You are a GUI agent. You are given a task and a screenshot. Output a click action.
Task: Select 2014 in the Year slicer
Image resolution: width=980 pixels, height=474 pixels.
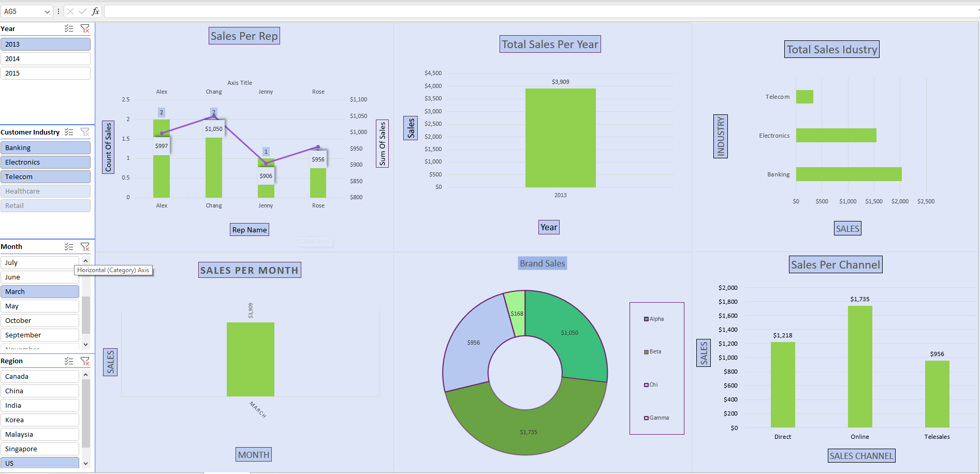(x=46, y=58)
